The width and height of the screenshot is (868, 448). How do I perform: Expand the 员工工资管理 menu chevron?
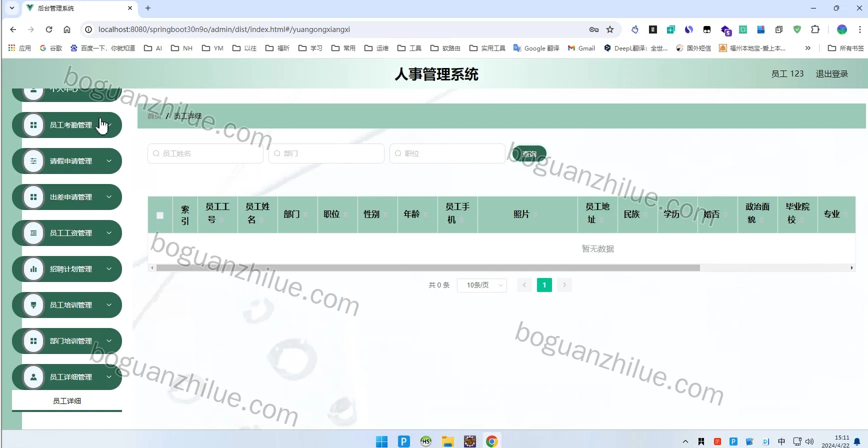[109, 233]
